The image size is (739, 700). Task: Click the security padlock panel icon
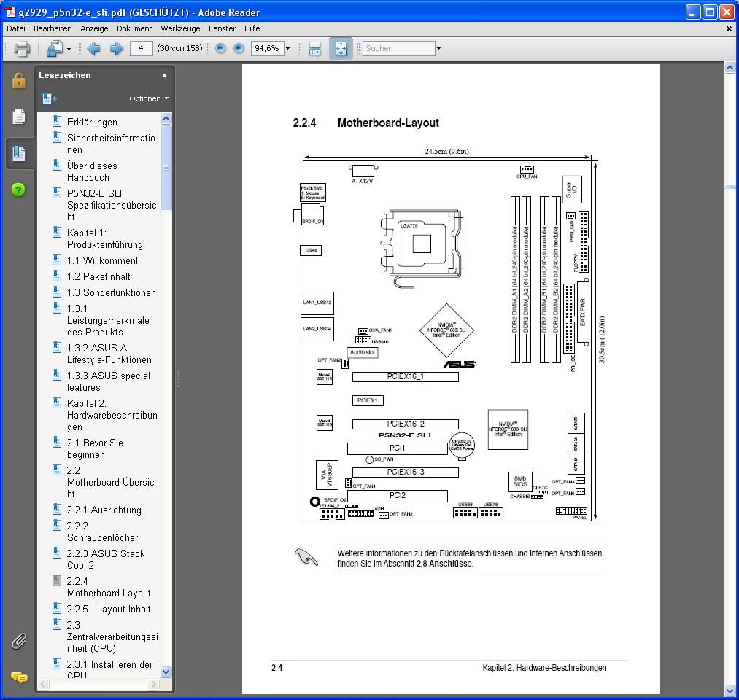[x=19, y=80]
